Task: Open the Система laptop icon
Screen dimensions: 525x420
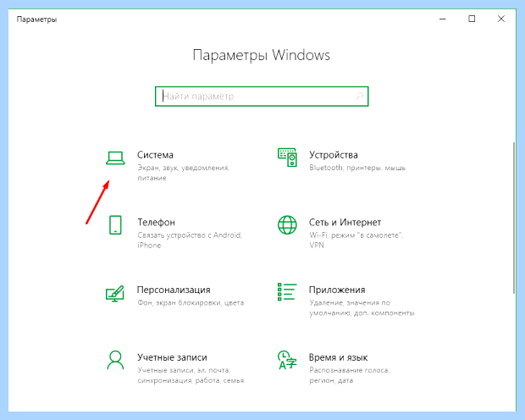Action: [x=115, y=158]
